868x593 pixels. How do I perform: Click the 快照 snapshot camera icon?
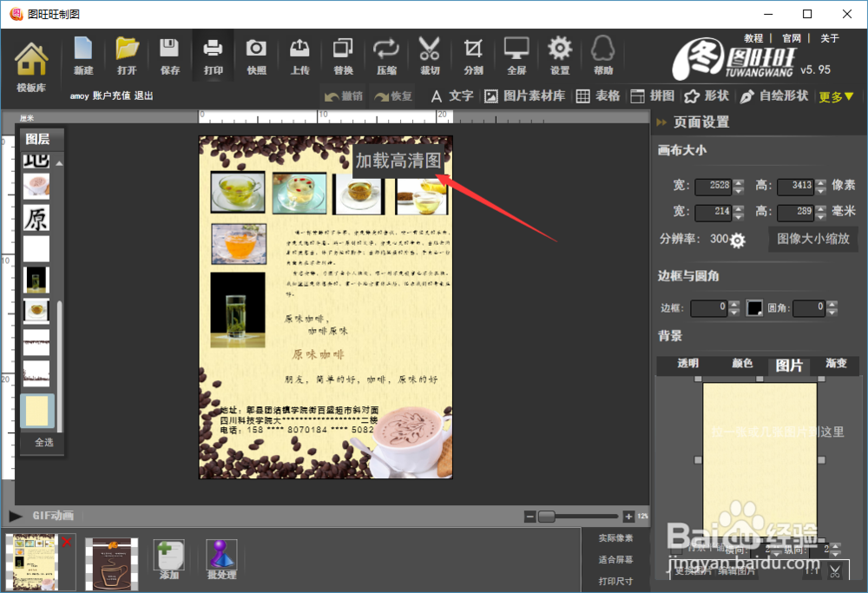point(256,56)
